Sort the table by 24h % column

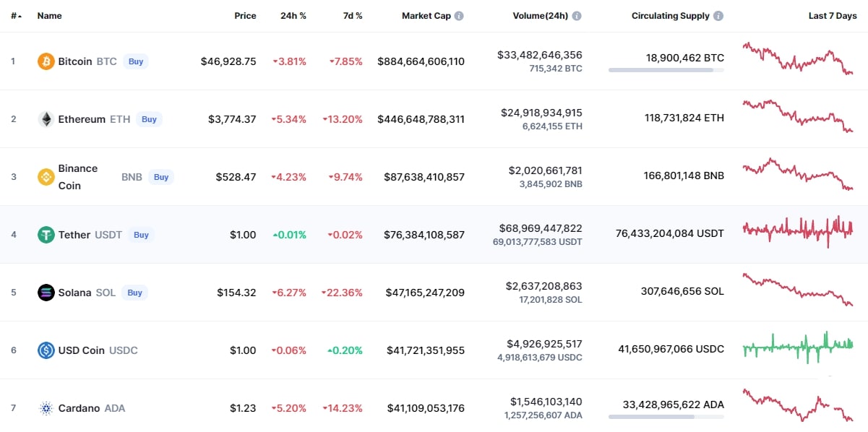(x=293, y=15)
